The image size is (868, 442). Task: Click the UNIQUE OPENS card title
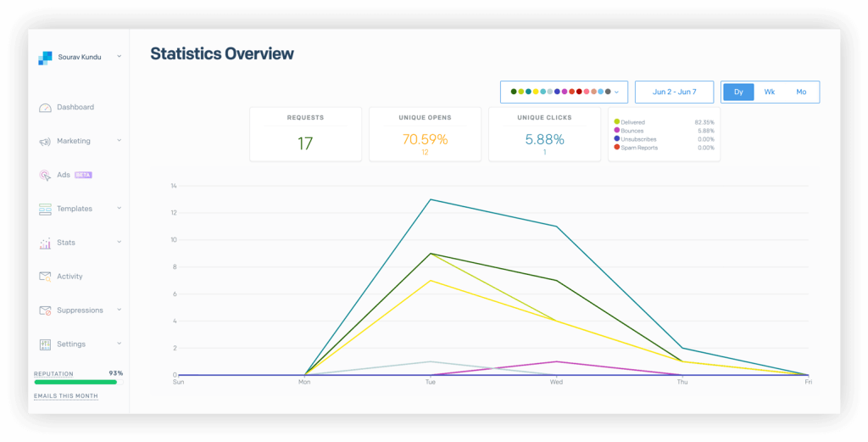pos(426,117)
